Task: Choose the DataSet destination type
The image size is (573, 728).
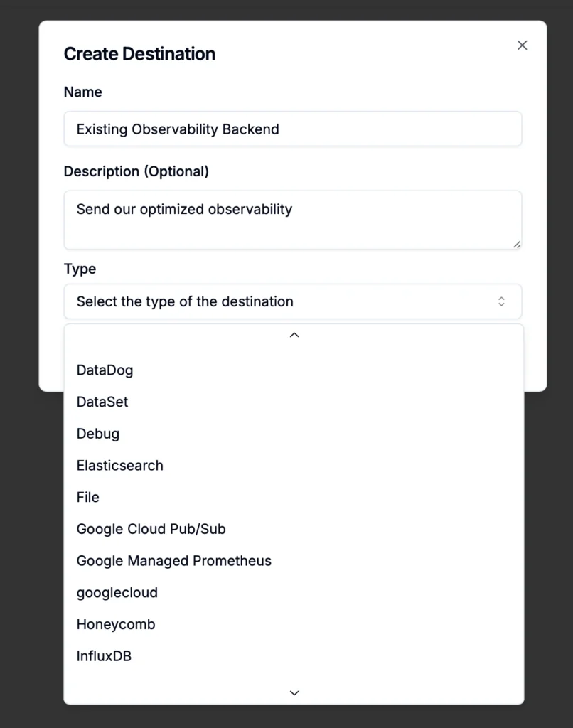Action: pyautogui.click(x=102, y=402)
